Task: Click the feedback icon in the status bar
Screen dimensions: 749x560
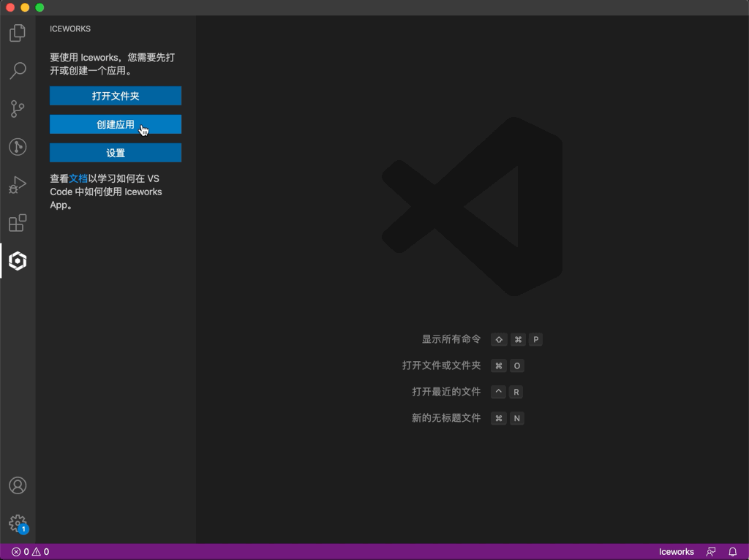Action: pyautogui.click(x=711, y=552)
